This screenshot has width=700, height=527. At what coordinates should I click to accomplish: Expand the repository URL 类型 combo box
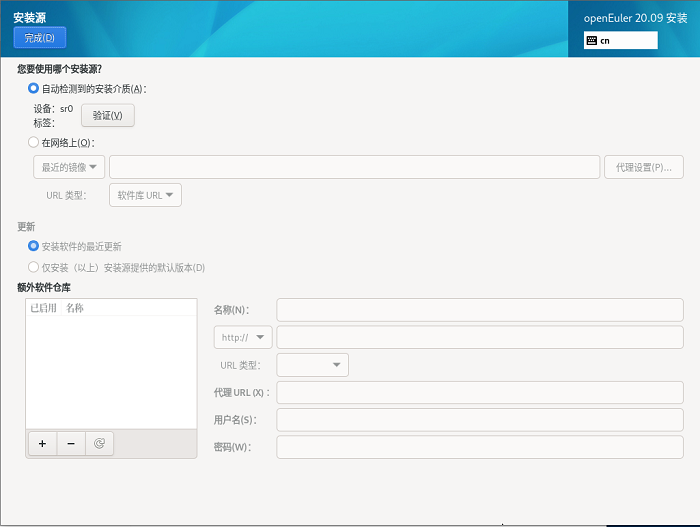[x=312, y=365]
